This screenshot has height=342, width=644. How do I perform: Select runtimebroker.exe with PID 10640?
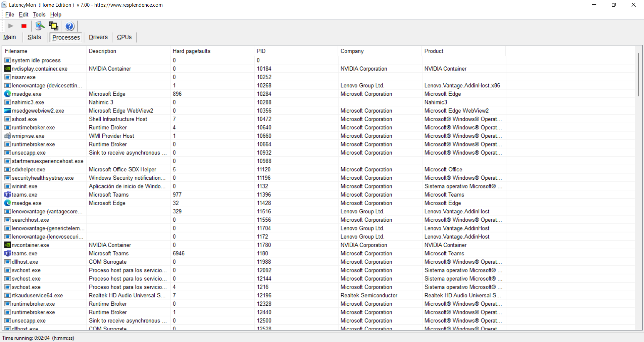33,127
